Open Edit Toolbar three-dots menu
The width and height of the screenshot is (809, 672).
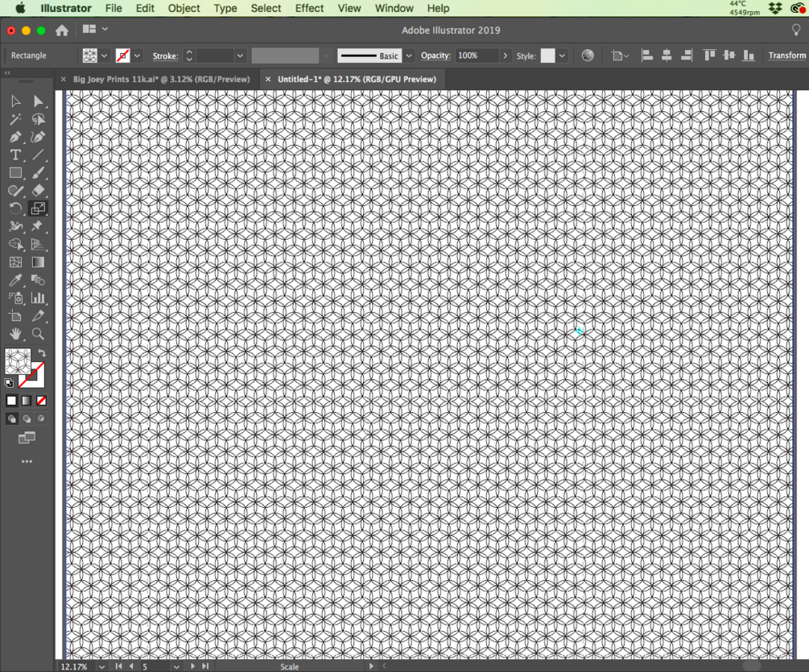click(x=27, y=462)
